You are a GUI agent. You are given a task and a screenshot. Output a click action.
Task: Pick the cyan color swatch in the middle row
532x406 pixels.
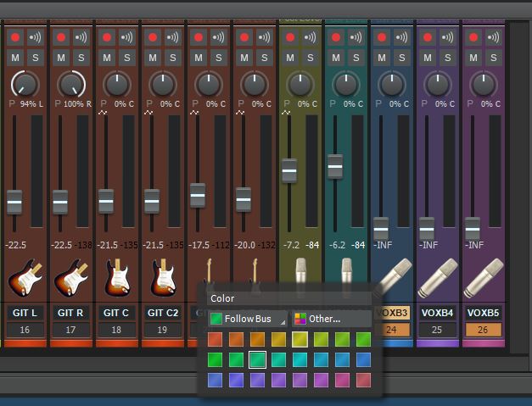pos(300,359)
